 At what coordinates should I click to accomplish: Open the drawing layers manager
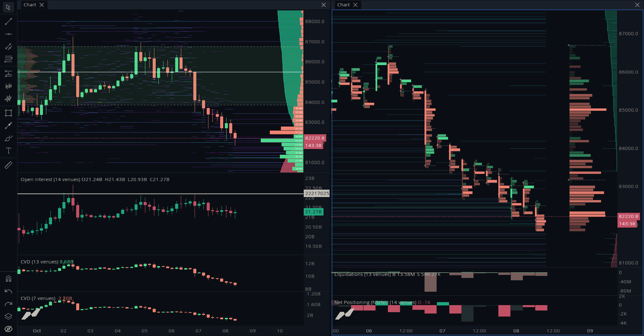8,316
